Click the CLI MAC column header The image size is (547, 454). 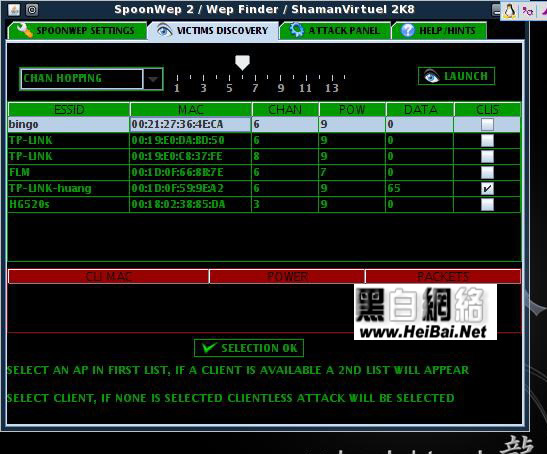[x=108, y=277]
